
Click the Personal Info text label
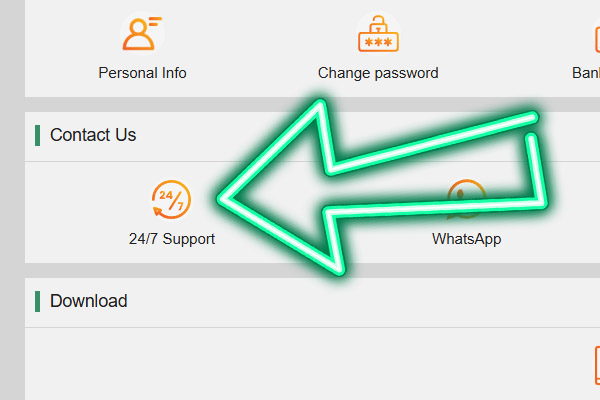(142, 73)
